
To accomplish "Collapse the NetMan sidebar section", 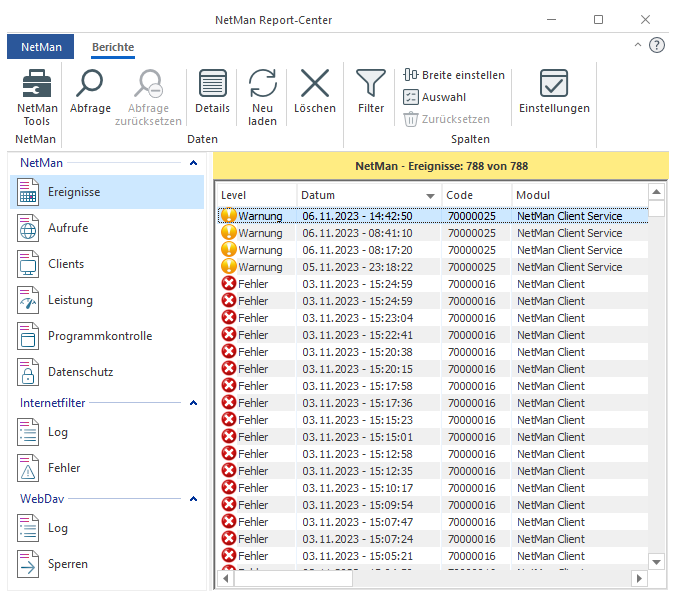I will click(193, 162).
